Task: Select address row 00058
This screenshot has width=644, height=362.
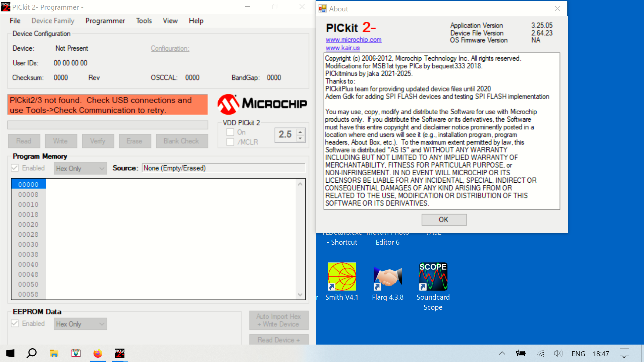Action: (x=29, y=294)
